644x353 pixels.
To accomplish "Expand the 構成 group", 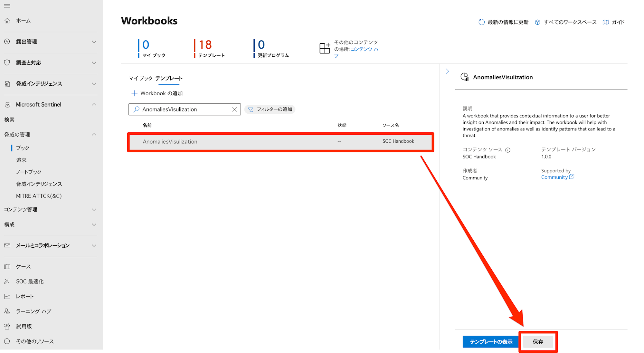I will point(94,224).
